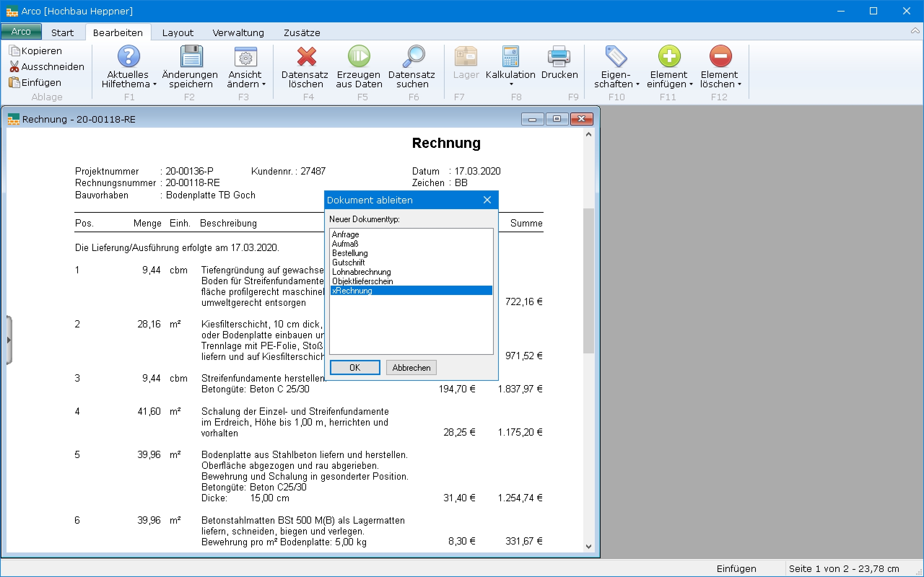The width and height of the screenshot is (924, 577).
Task: Open the Element einfügen dropdown arrow
Action: point(691,84)
